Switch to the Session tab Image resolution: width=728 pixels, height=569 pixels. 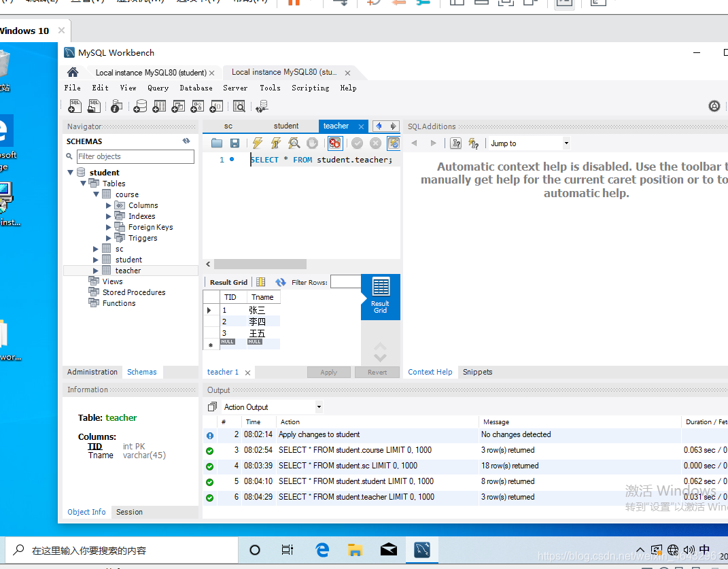pos(129,512)
